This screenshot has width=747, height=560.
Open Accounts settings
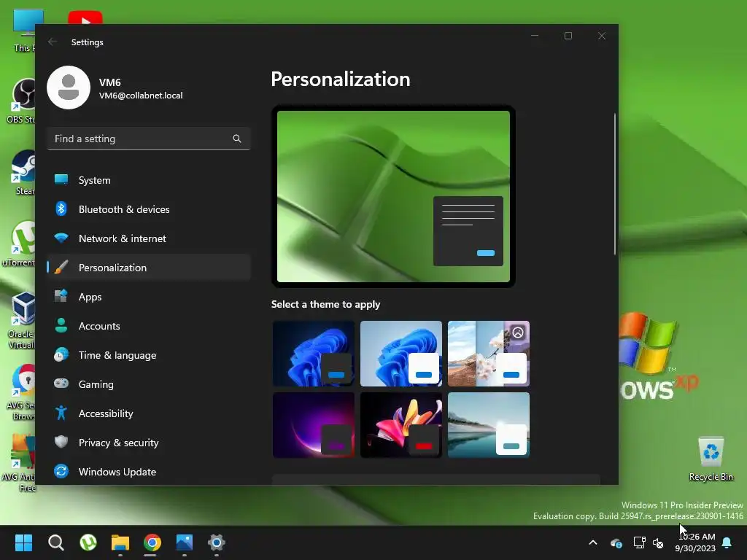pyautogui.click(x=149, y=326)
